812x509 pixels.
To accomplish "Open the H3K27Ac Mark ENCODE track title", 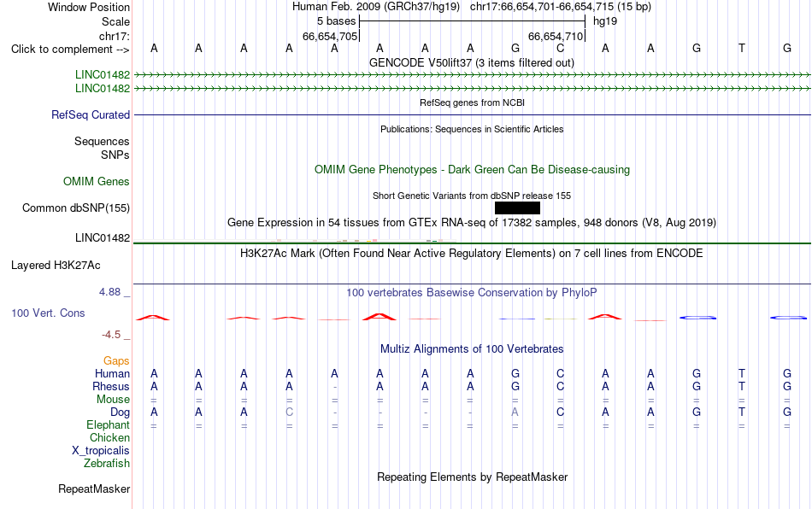I will (472, 254).
